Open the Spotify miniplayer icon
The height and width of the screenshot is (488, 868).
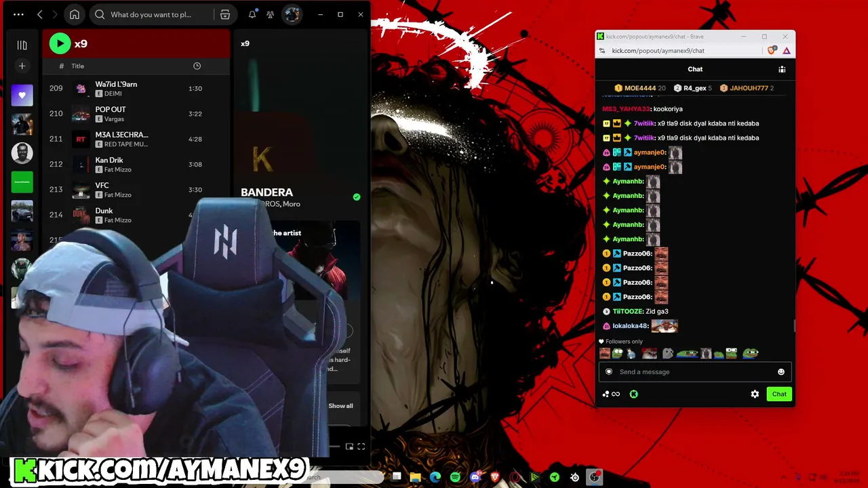pyautogui.click(x=349, y=447)
